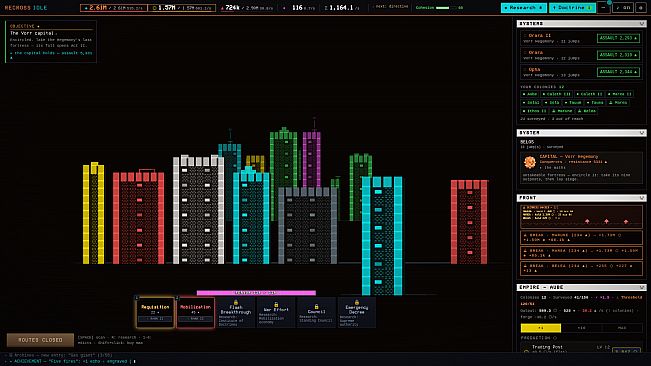The image size is (651, 366).
Task: Open the Research menu
Action: coord(524,7)
